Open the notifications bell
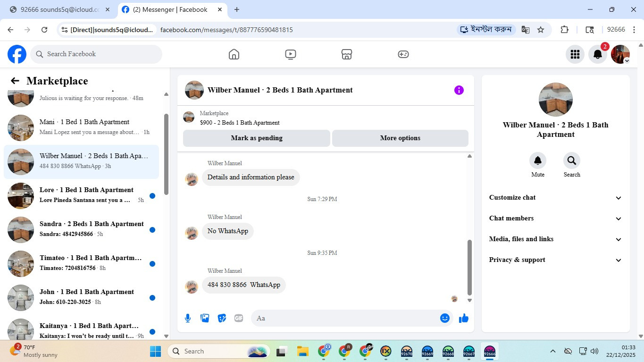The image size is (644, 362). (x=597, y=54)
